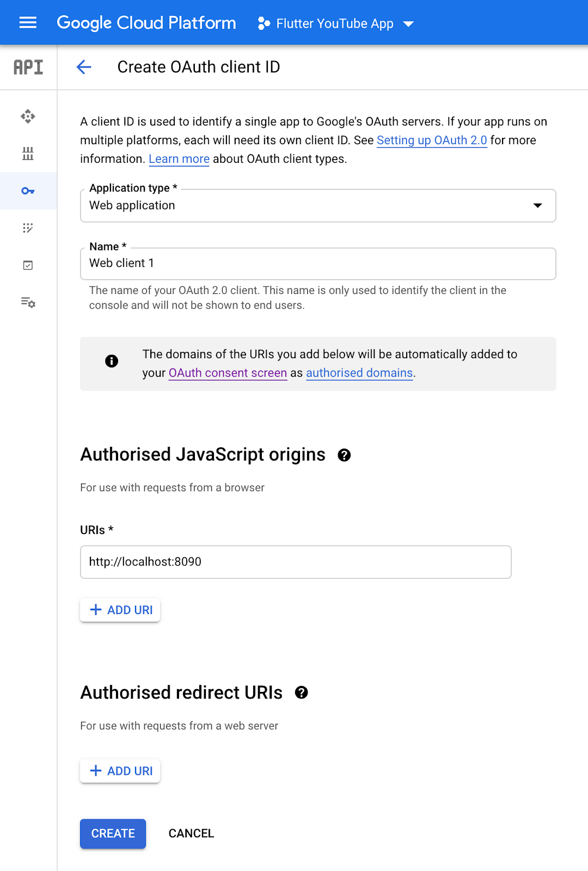This screenshot has width=588, height=871.
Task: Click the API logo icon
Action: pos(28,67)
